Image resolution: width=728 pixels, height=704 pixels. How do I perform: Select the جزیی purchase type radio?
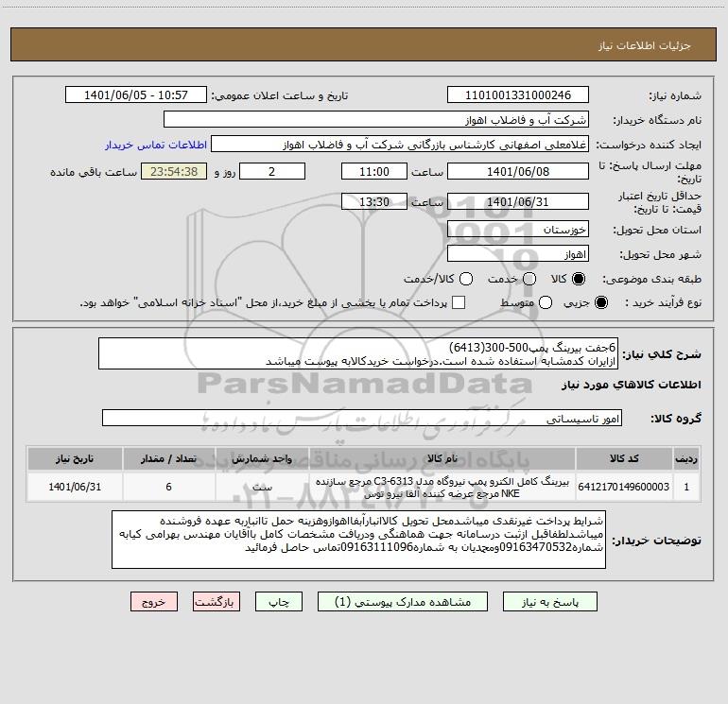(600, 302)
